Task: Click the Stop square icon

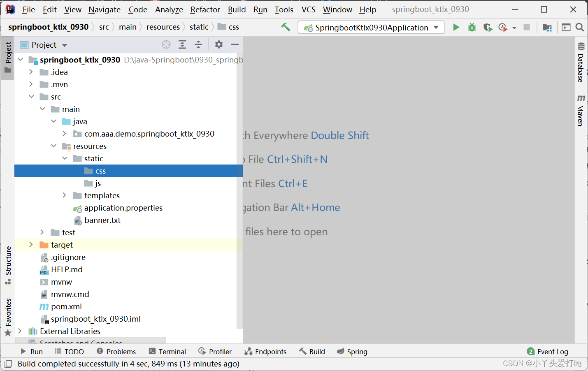Action: click(x=527, y=27)
